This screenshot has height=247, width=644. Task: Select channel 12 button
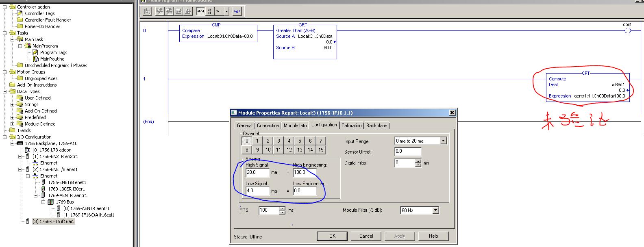(289, 149)
